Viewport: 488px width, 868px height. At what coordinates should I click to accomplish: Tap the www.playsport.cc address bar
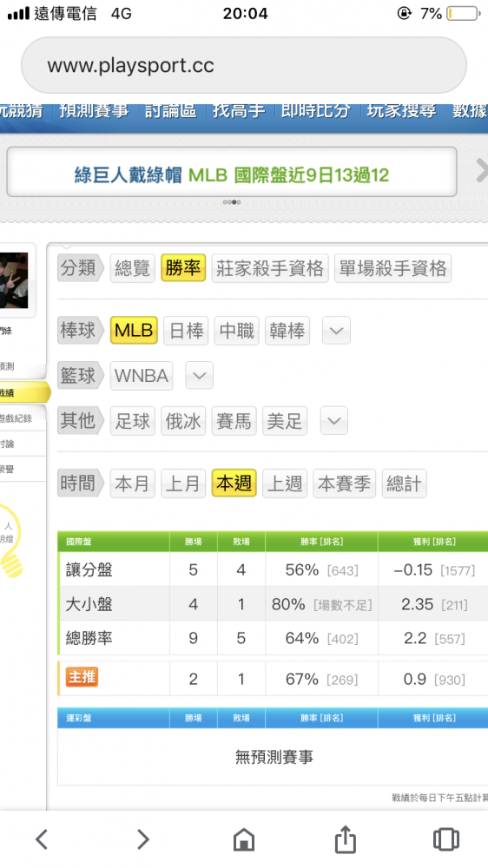click(244, 65)
